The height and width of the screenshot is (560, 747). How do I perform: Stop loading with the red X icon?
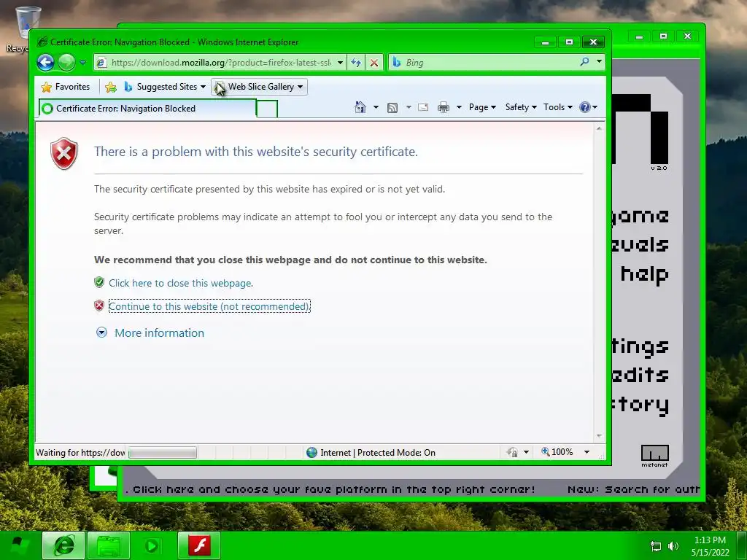tap(374, 63)
